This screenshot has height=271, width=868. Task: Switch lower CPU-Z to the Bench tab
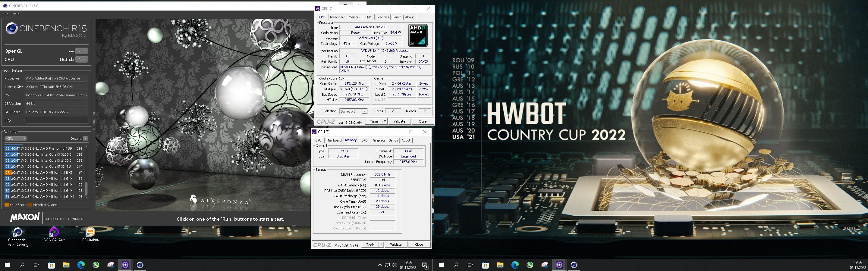click(393, 140)
